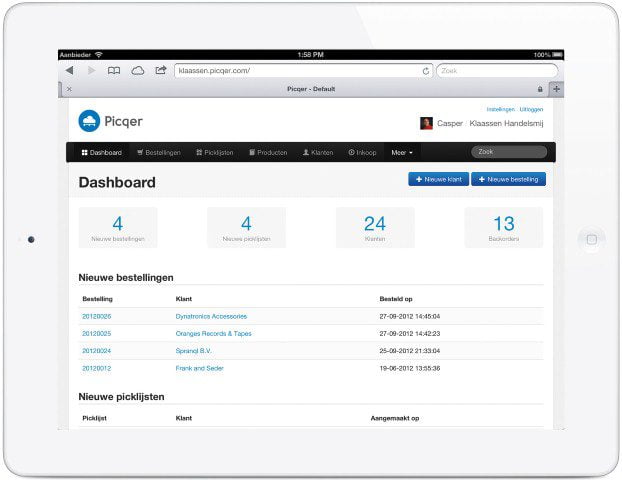Click the Wi-Fi status icon

point(98,55)
